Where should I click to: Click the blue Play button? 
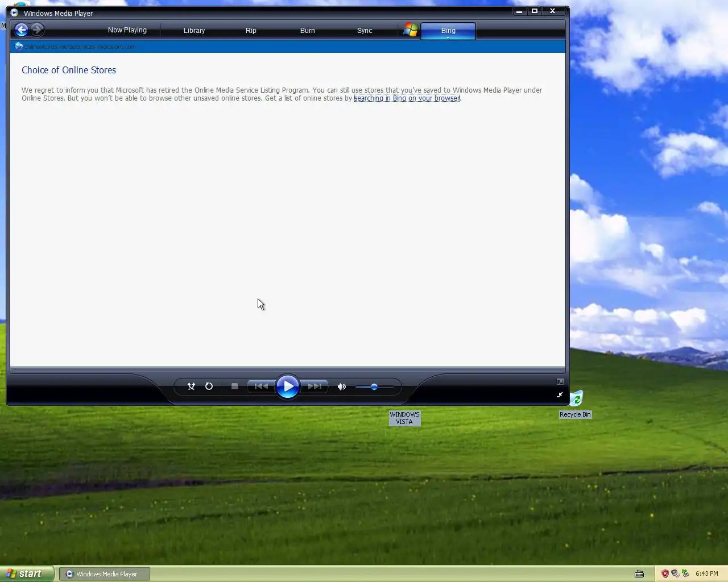click(288, 386)
